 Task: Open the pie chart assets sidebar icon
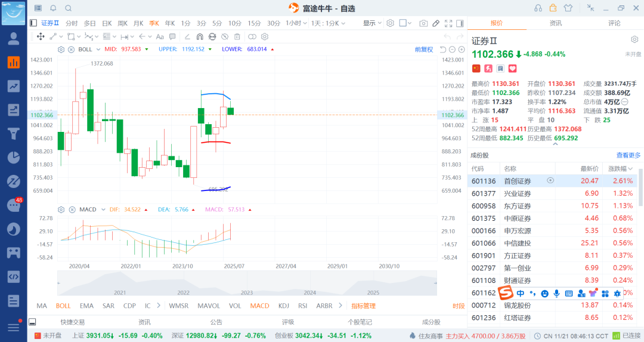(14, 158)
